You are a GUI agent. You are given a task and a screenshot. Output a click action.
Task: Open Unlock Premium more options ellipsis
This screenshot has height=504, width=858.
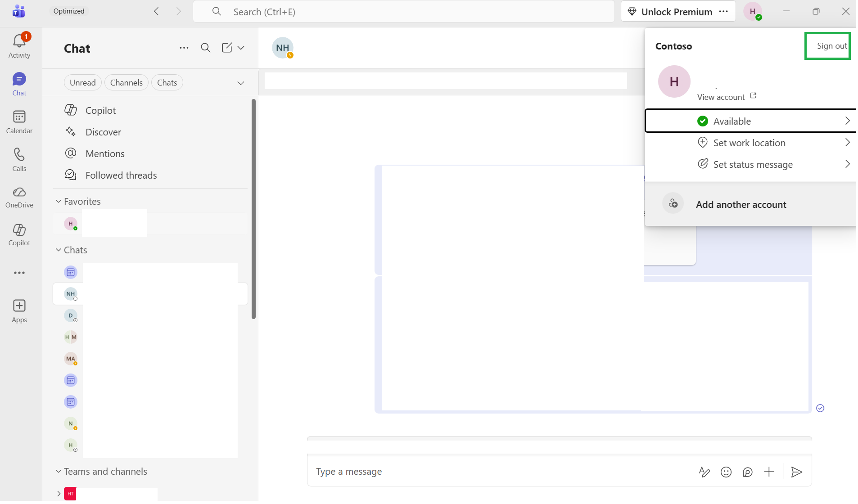click(x=724, y=12)
